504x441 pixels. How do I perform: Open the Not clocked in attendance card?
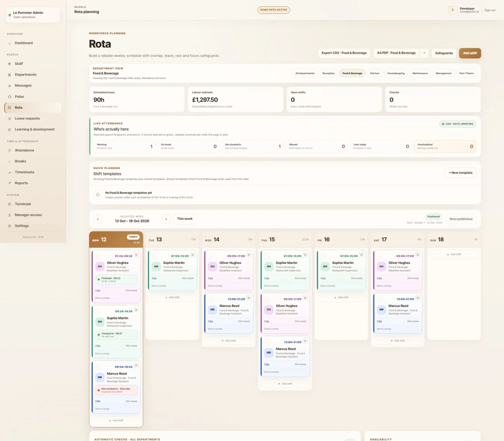pos(252,146)
